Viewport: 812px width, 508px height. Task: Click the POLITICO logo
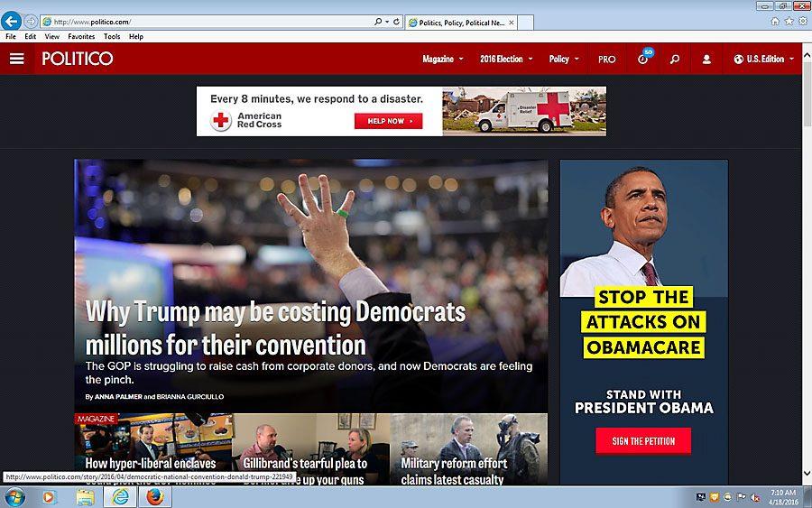click(78, 59)
